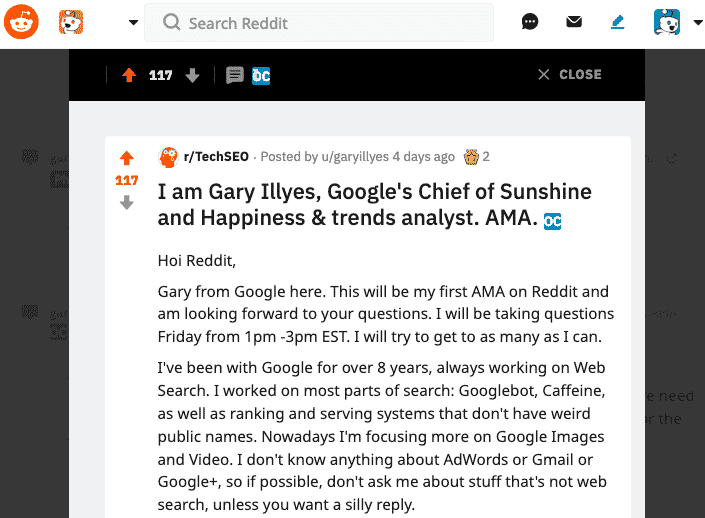Close the post overlay
The height and width of the screenshot is (518, 705).
click(x=570, y=74)
